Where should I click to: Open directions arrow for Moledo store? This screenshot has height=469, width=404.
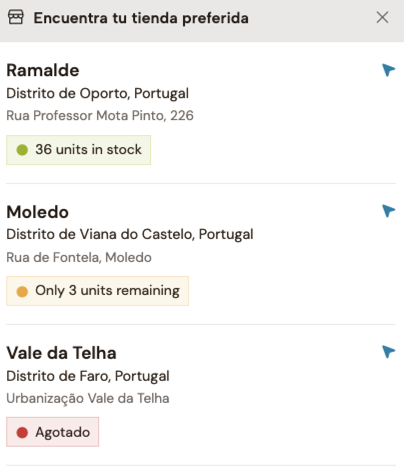click(x=388, y=211)
